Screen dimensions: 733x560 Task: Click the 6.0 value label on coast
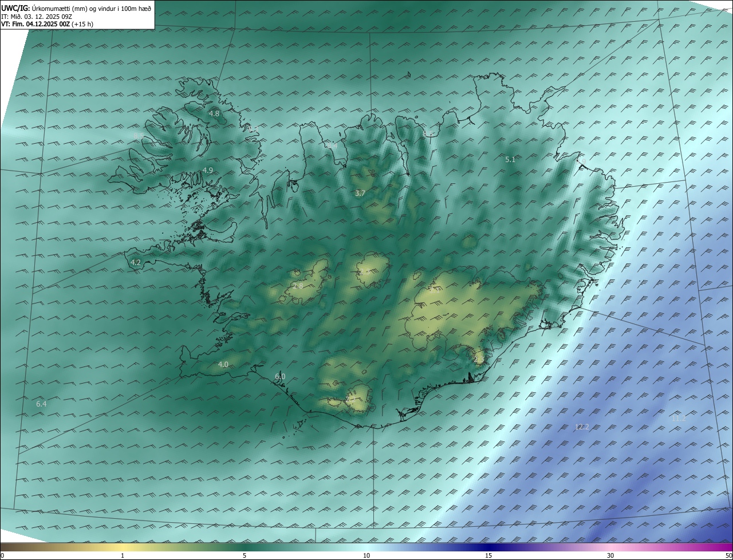(280, 376)
